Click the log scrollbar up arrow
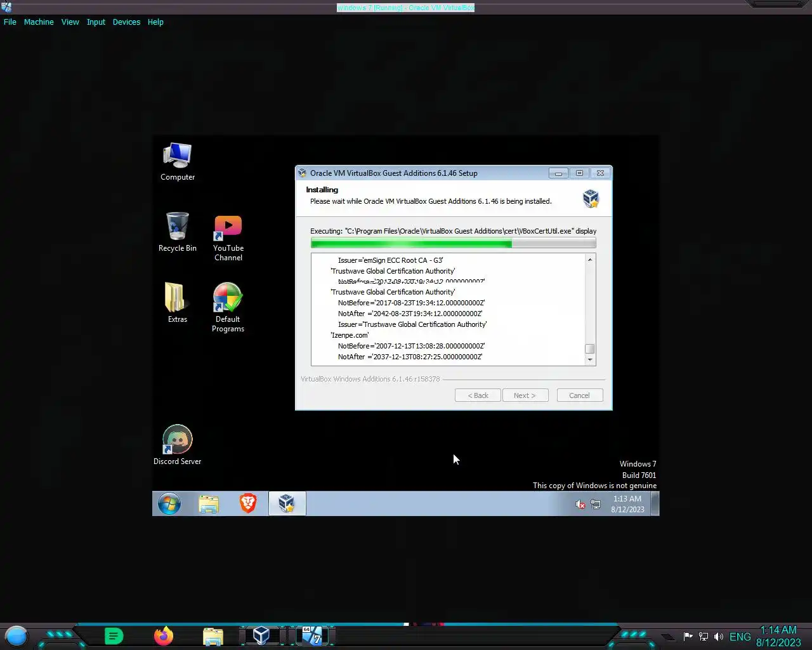This screenshot has width=812, height=650. coord(590,260)
